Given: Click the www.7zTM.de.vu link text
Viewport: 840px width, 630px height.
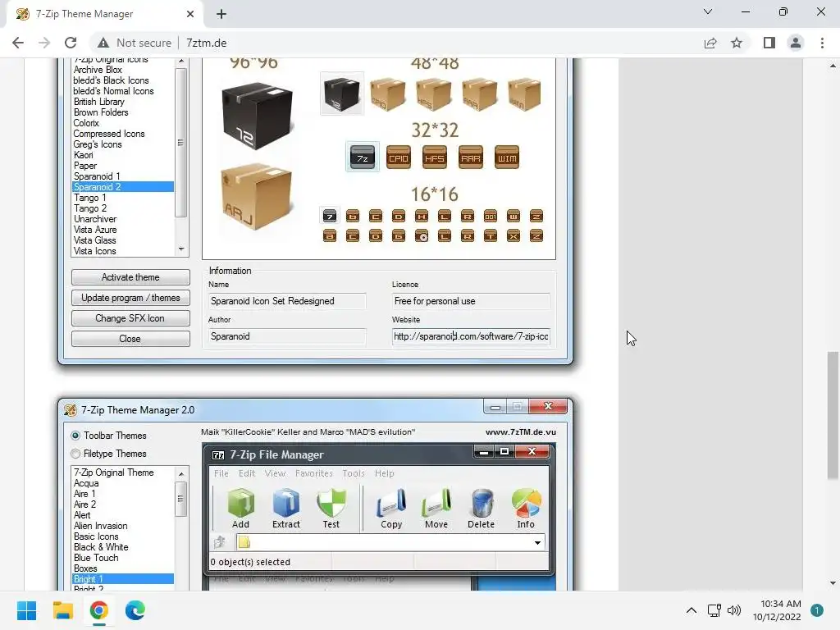Looking at the screenshot, I should [x=521, y=431].
